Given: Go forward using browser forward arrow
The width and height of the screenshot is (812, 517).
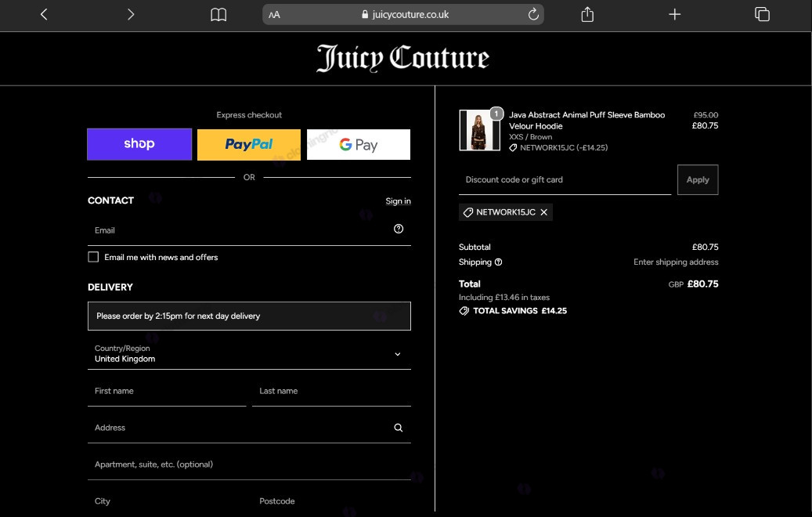Looking at the screenshot, I should (x=131, y=15).
